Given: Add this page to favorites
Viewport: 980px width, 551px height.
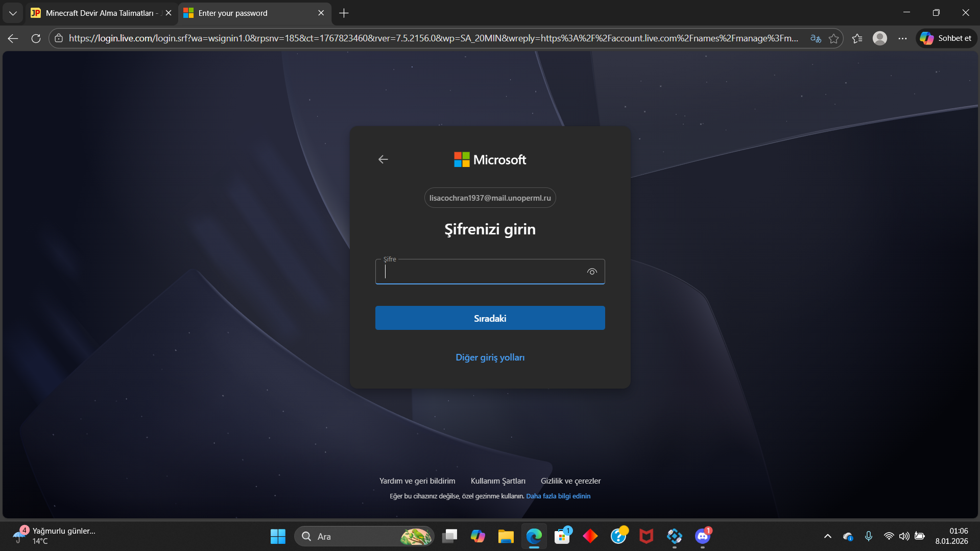Looking at the screenshot, I should [834, 38].
